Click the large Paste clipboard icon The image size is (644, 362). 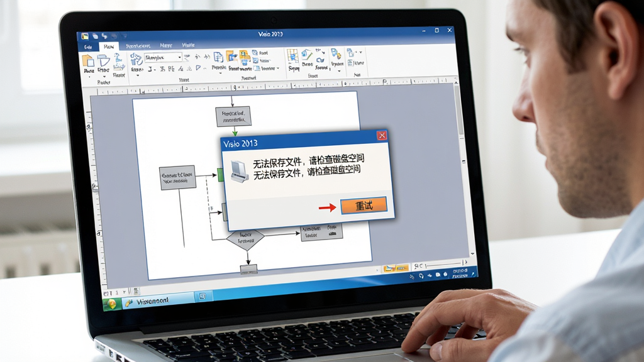(x=88, y=61)
